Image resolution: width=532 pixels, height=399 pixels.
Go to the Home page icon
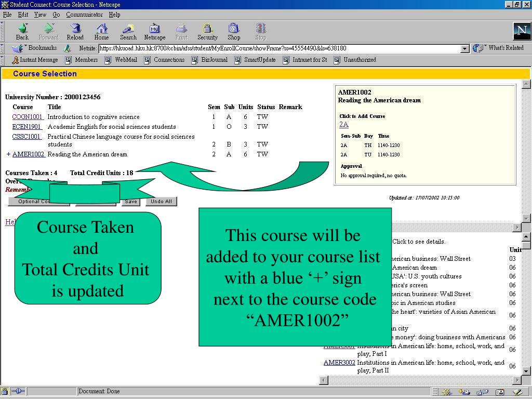point(101,32)
